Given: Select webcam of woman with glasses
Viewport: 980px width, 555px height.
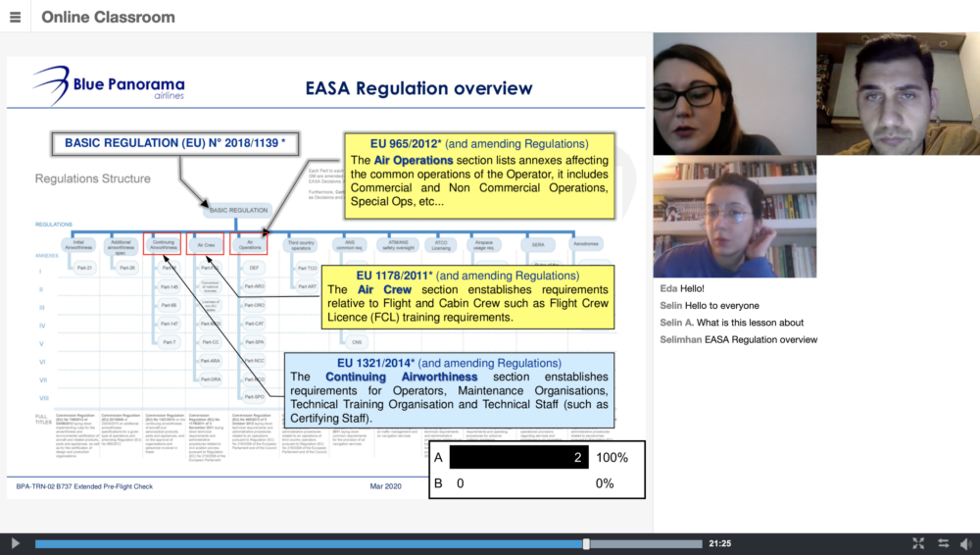Looking at the screenshot, I should 734,94.
